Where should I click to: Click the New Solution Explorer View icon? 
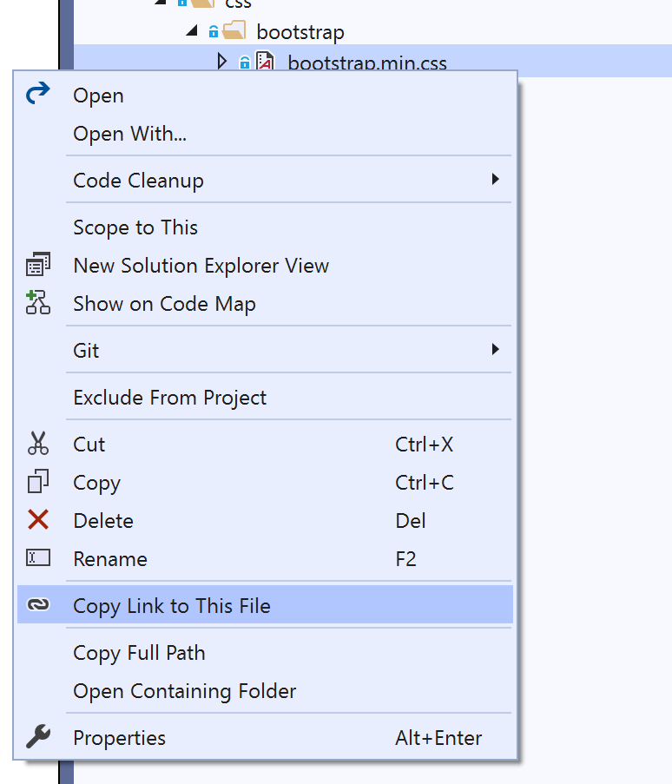[38, 266]
